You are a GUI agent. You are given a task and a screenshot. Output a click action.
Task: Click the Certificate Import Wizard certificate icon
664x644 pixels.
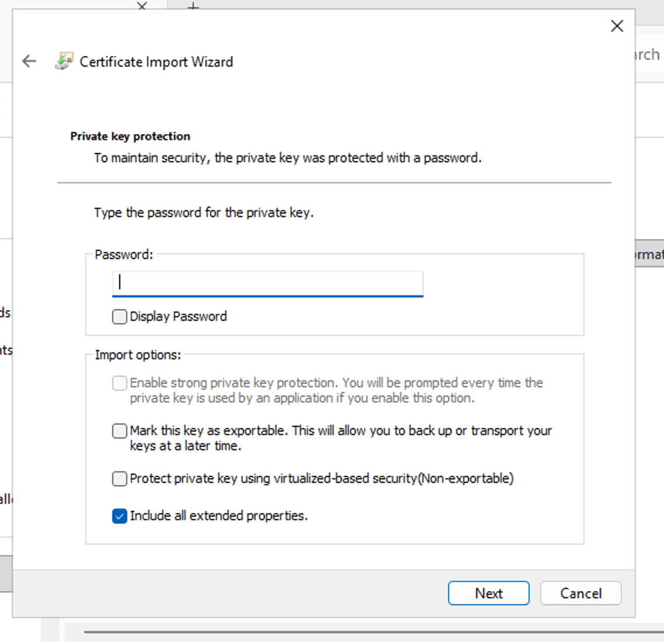pyautogui.click(x=64, y=61)
